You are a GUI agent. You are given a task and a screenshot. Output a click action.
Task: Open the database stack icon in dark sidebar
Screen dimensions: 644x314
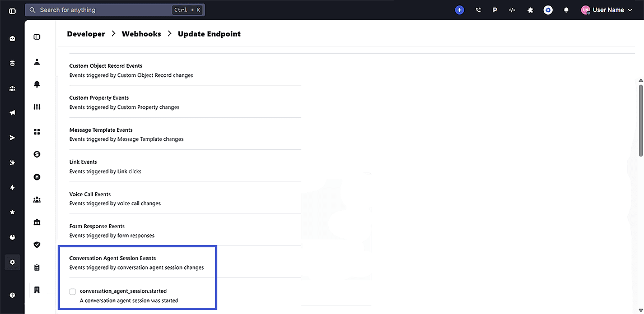[12, 63]
